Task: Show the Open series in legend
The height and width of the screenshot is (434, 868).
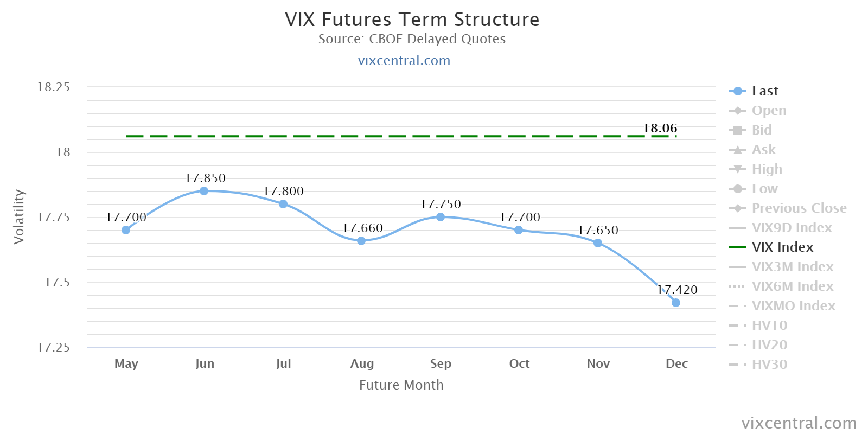Action: [768, 111]
